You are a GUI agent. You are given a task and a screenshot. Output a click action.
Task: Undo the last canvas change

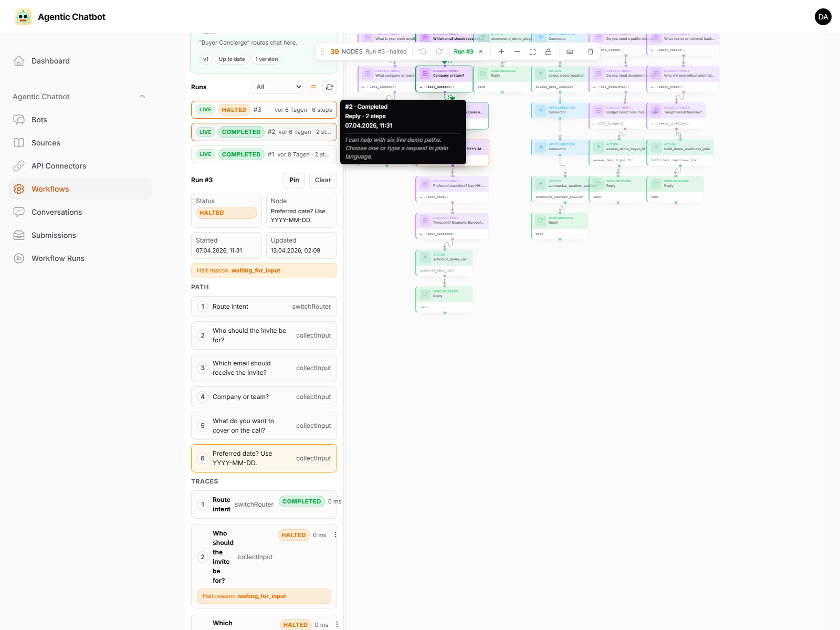point(423,51)
